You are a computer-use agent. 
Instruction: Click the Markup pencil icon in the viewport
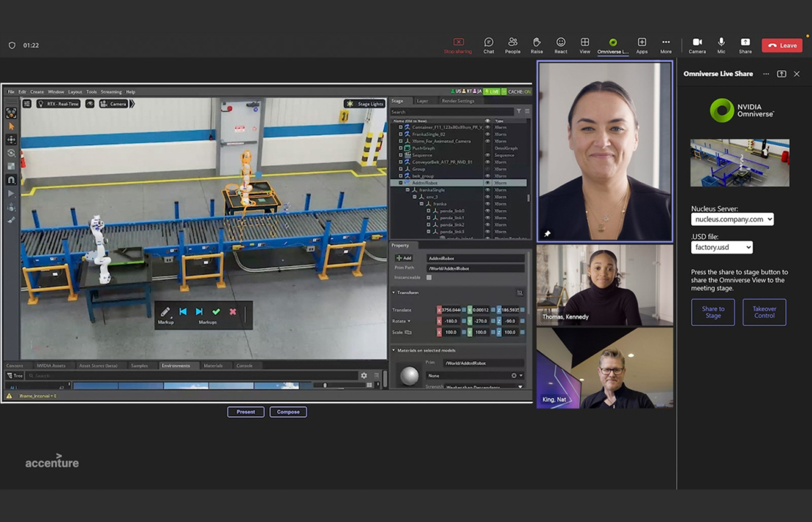coord(165,312)
